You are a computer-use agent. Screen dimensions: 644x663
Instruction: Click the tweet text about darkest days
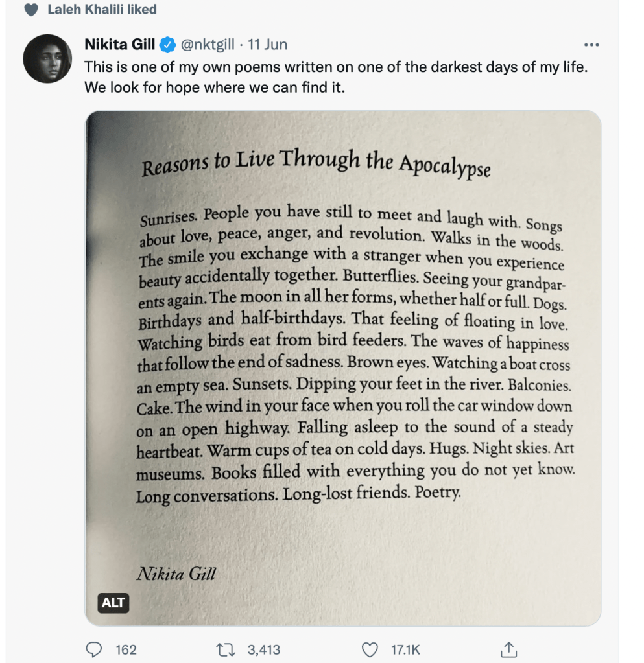click(x=335, y=76)
